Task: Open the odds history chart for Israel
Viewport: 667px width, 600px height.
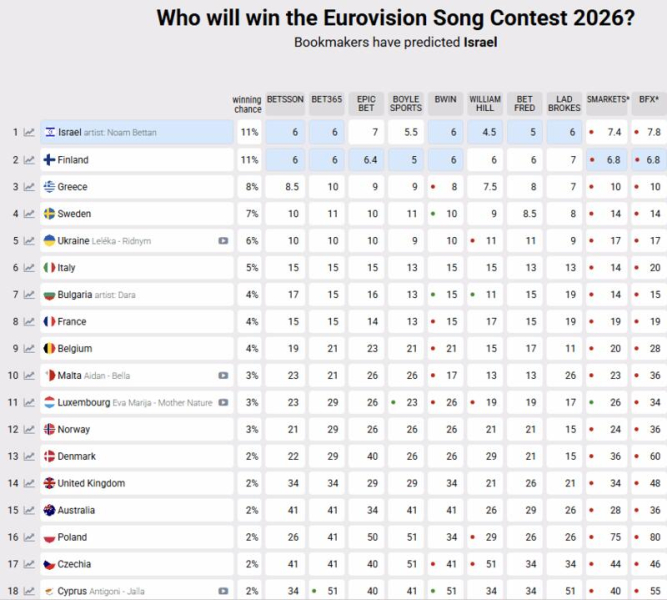Action: click(29, 133)
